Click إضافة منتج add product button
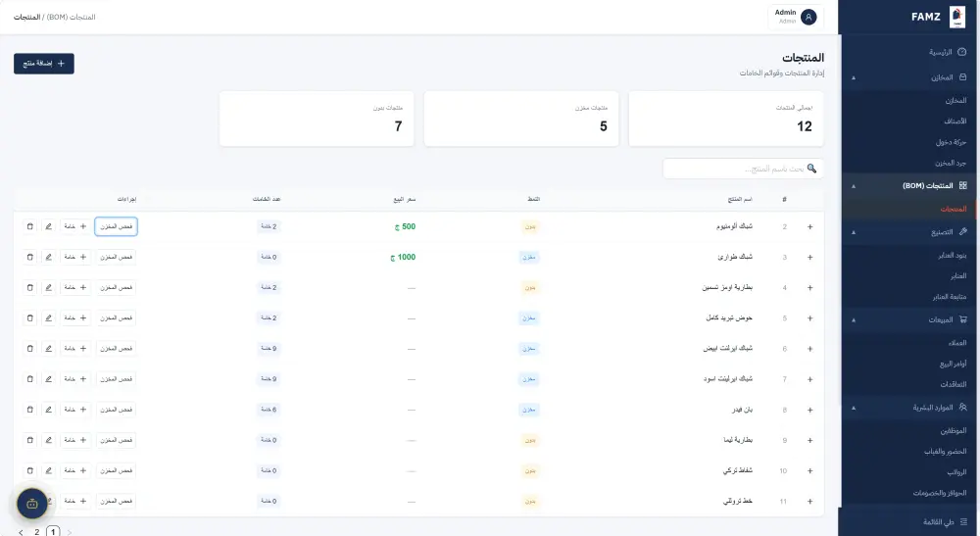 pyautogui.click(x=44, y=63)
